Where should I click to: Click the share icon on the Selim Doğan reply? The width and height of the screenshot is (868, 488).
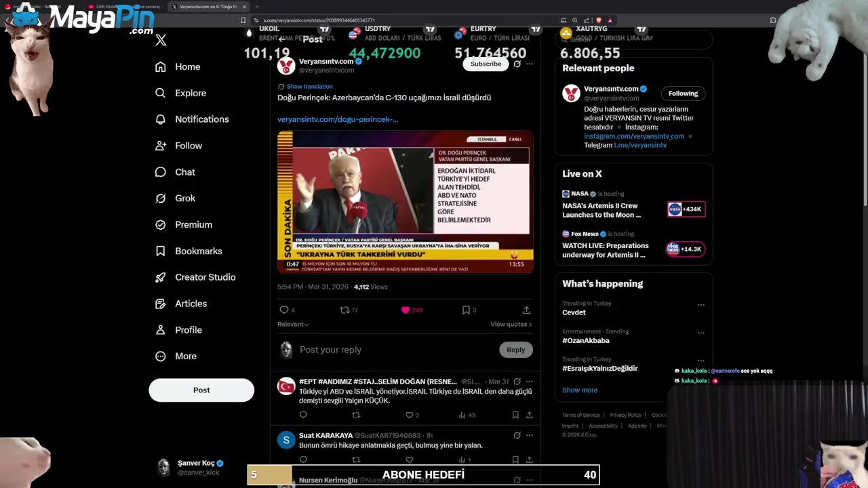[530, 415]
